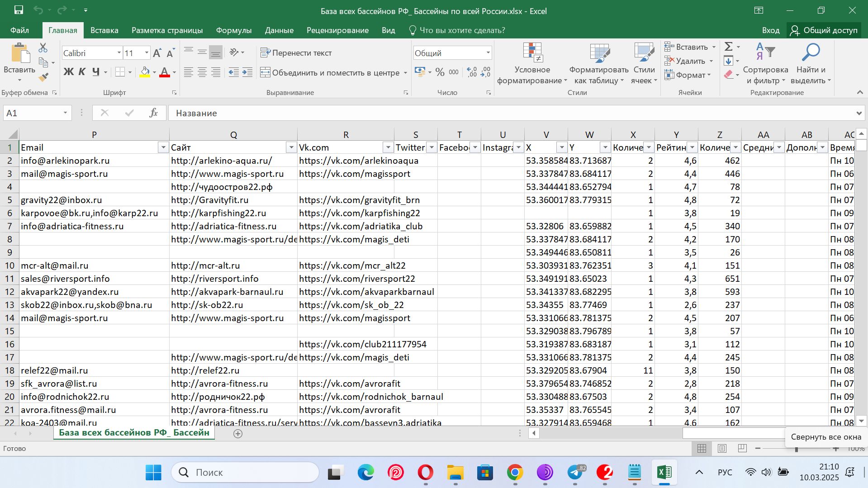Click the Format Painter brush icon
This screenshot has height=488, width=868.
coord(43,77)
